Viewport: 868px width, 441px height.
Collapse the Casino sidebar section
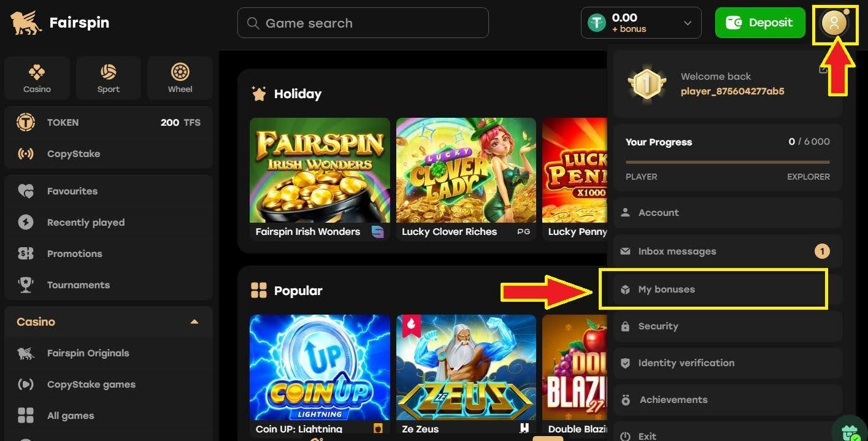[x=194, y=322]
